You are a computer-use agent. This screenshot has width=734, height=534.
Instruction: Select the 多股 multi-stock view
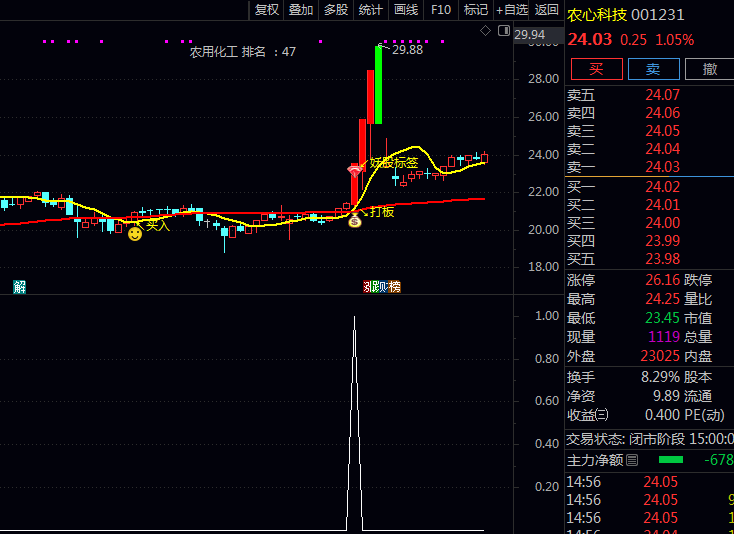336,10
